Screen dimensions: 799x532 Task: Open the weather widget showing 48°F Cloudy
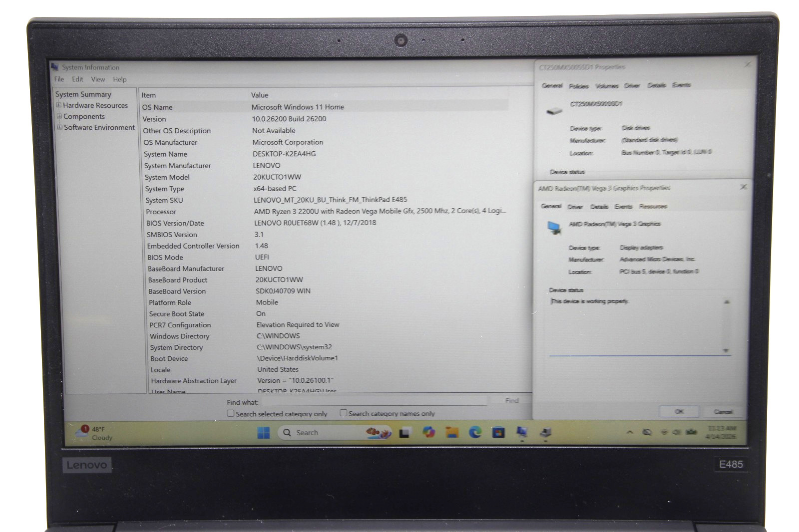click(94, 433)
